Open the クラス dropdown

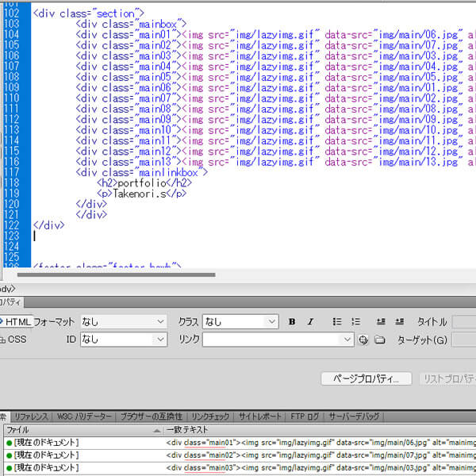[271, 321]
